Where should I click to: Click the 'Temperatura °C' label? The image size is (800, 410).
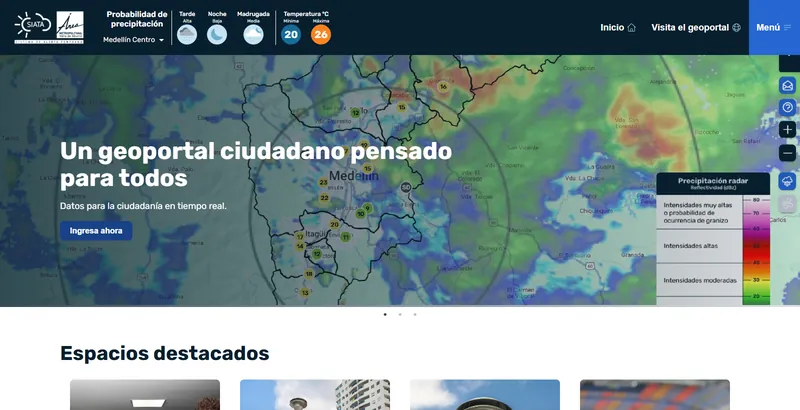pos(306,14)
